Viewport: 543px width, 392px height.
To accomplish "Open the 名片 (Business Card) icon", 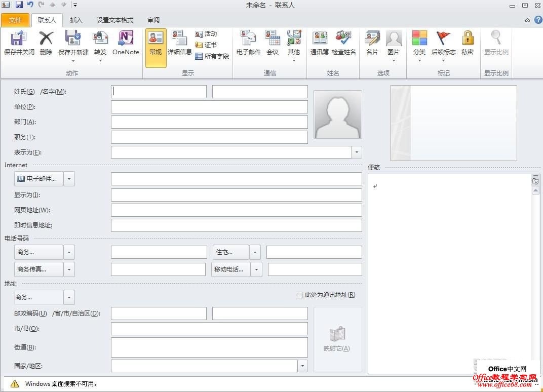I will coord(372,46).
